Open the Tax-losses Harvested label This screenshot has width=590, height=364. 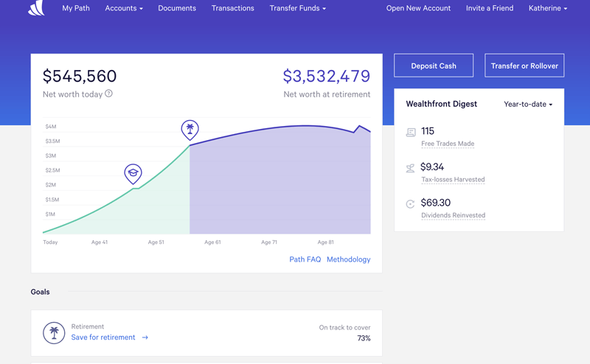[x=453, y=179]
